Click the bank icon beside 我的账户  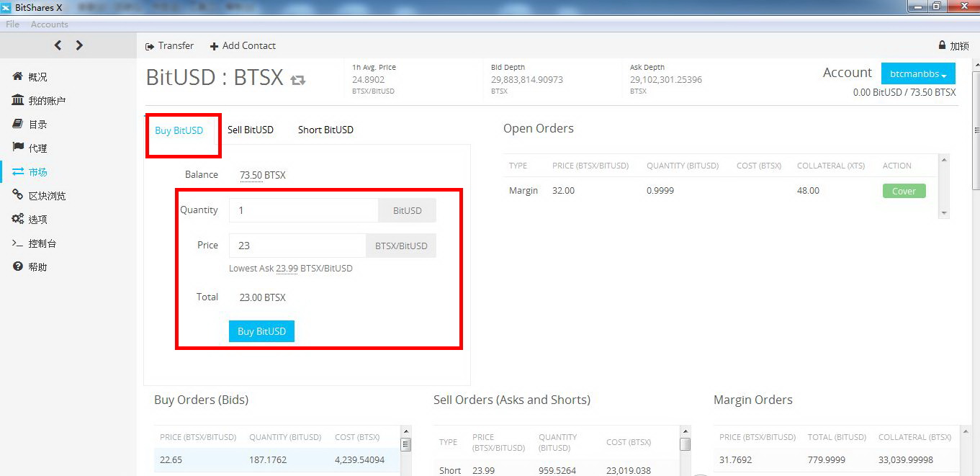click(x=18, y=100)
